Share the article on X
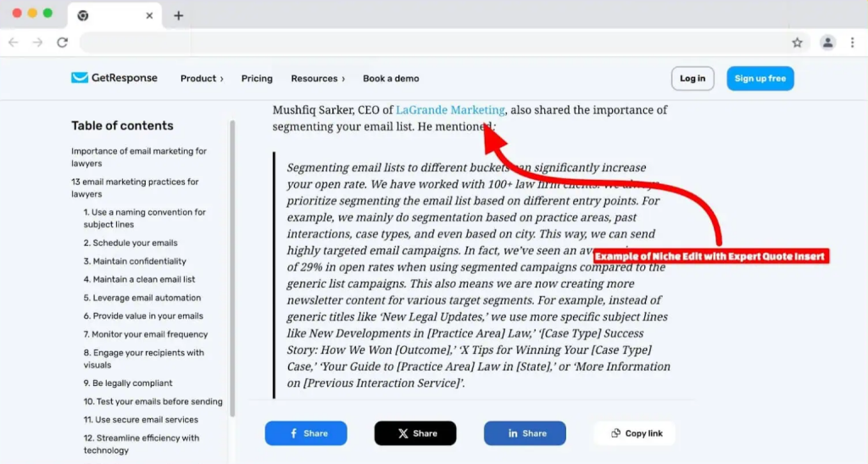Viewport: 868px width, 464px height. 415,433
